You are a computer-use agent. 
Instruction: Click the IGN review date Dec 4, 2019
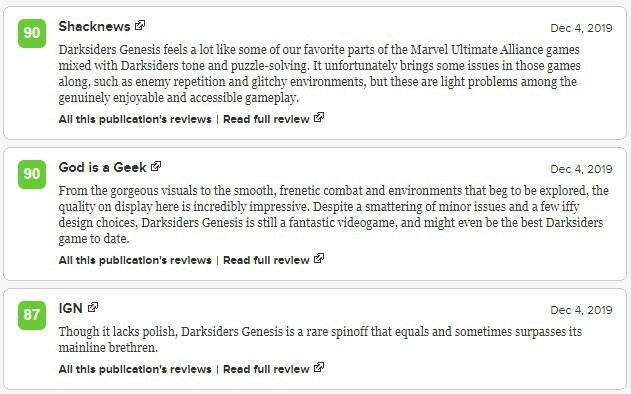[x=581, y=310]
